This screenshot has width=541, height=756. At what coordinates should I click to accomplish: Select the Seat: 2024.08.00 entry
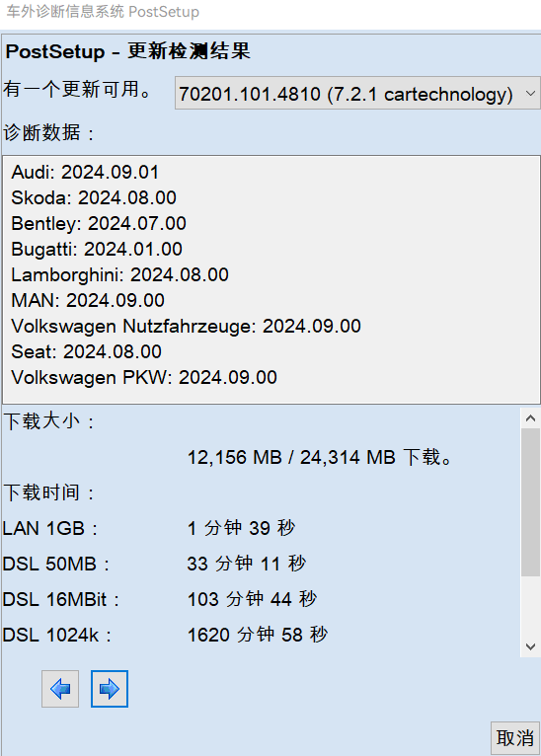(x=86, y=352)
